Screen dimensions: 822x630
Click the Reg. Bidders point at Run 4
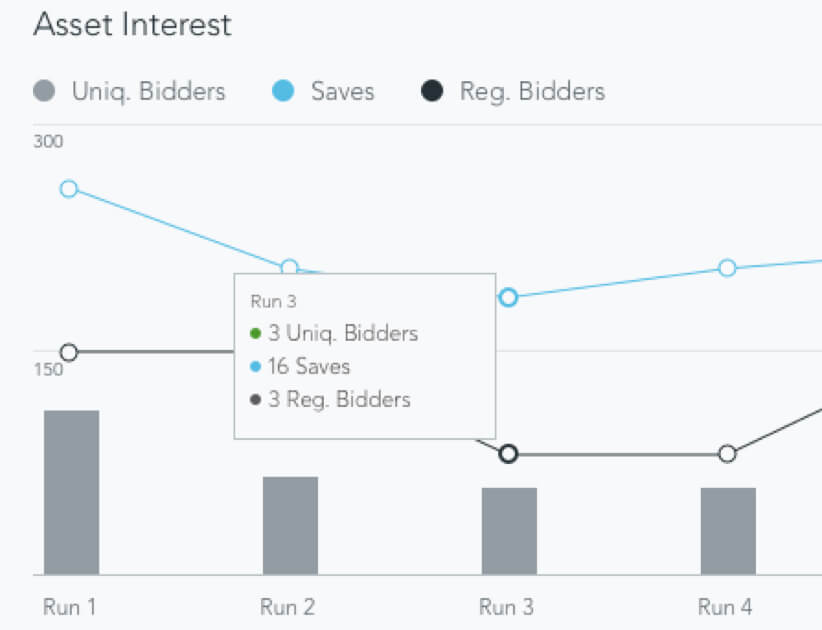(x=727, y=454)
